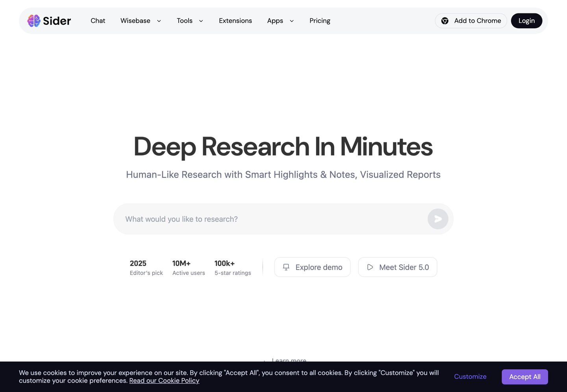The height and width of the screenshot is (392, 567).
Task: Click the play icon beside Meet Sider 5.0
Action: (370, 267)
